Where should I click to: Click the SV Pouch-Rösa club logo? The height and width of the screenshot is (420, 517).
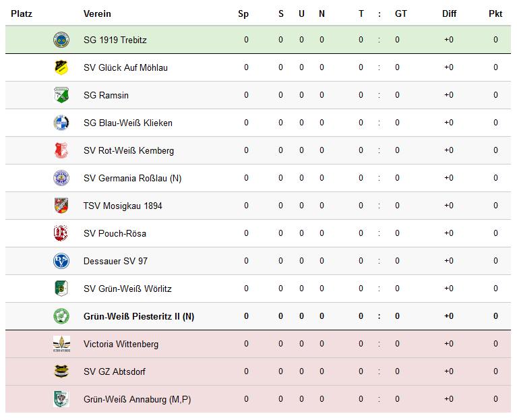pos(61,233)
